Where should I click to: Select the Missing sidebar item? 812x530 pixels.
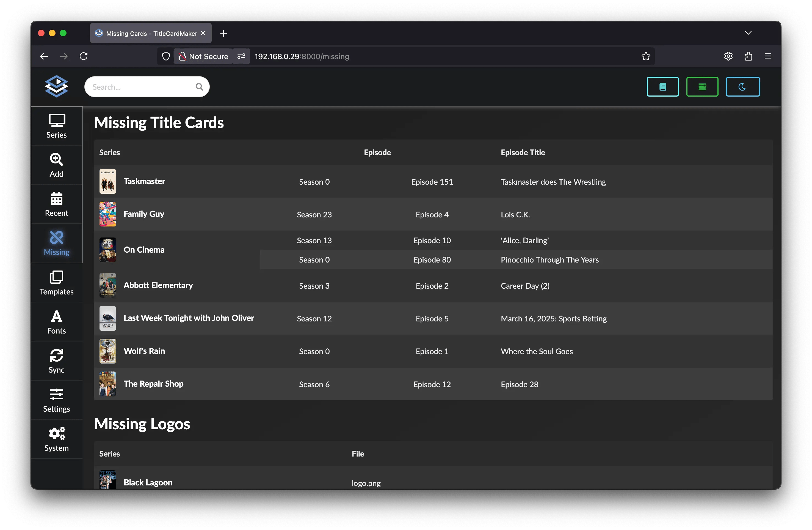56,244
